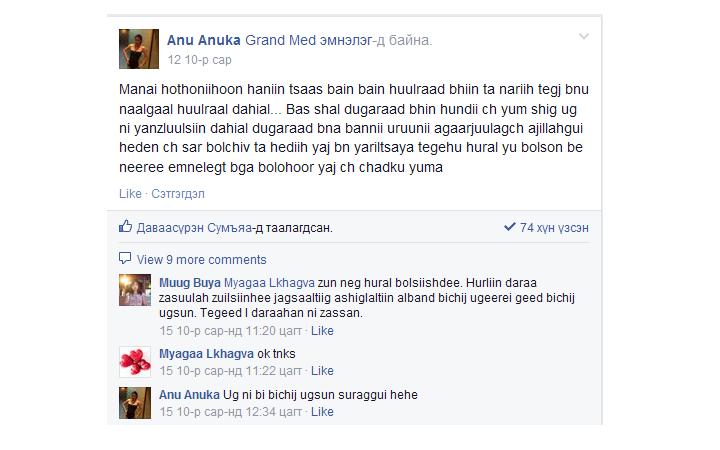Open Myagaa Lkhagva's heart avatar

pyautogui.click(x=135, y=361)
